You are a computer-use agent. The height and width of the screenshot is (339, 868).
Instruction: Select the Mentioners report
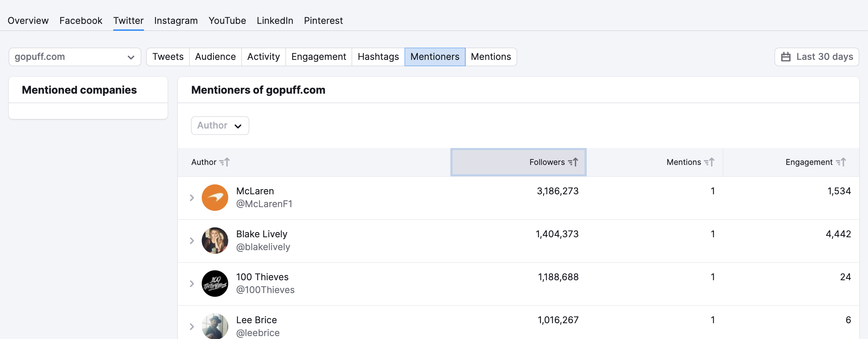pyautogui.click(x=435, y=57)
